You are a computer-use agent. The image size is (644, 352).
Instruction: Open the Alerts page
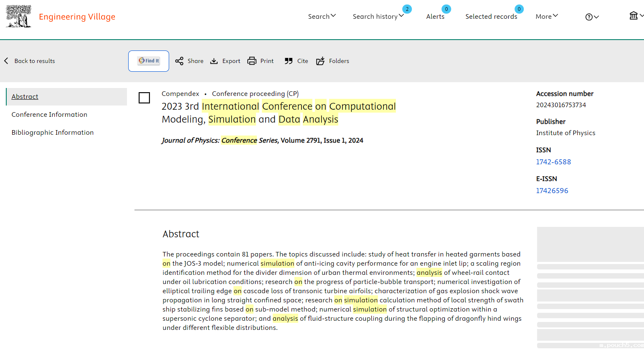(435, 16)
